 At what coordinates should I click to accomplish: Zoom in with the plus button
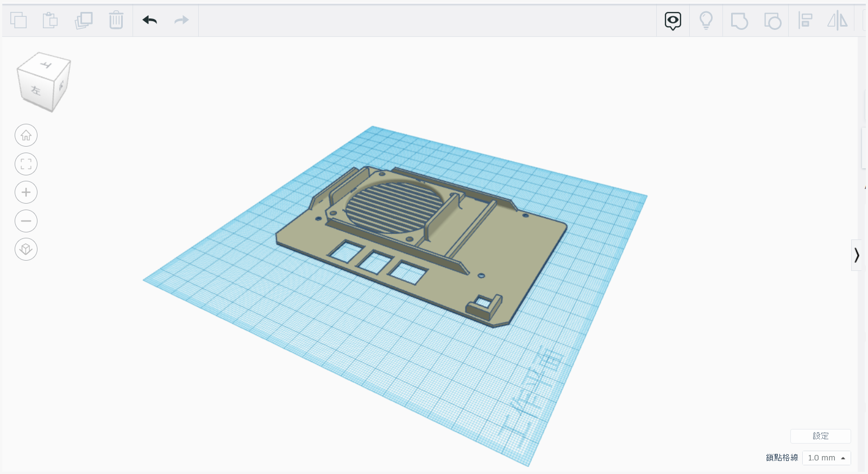[x=26, y=192]
